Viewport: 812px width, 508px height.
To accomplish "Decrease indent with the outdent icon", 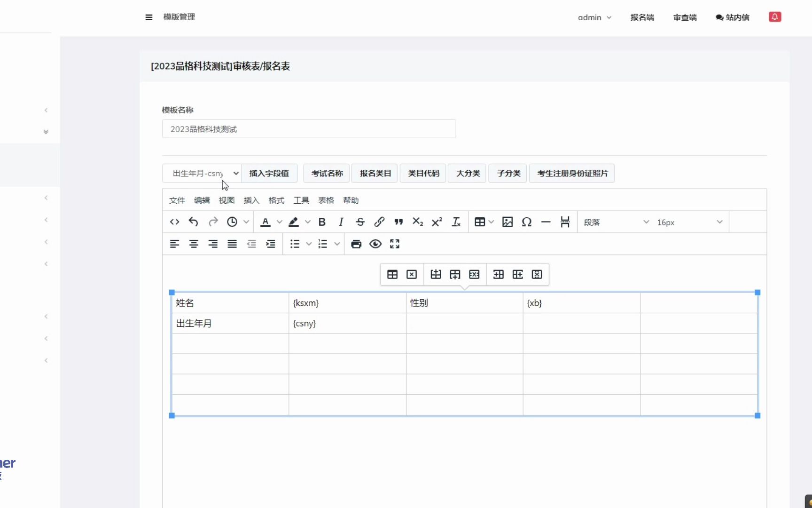I will click(251, 244).
